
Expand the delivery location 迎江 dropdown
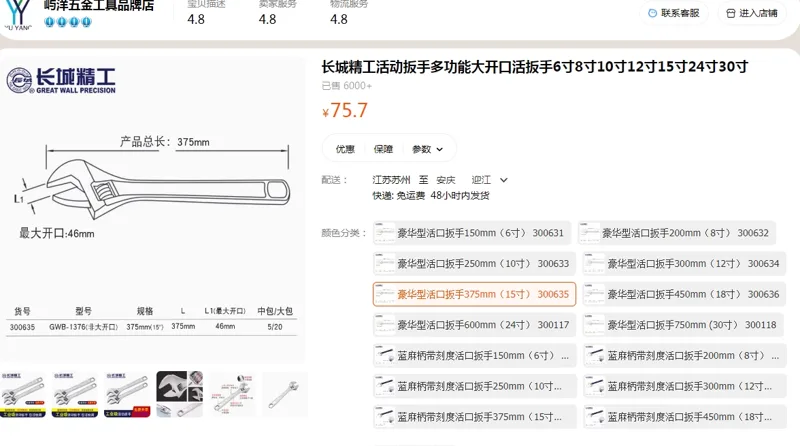click(489, 180)
